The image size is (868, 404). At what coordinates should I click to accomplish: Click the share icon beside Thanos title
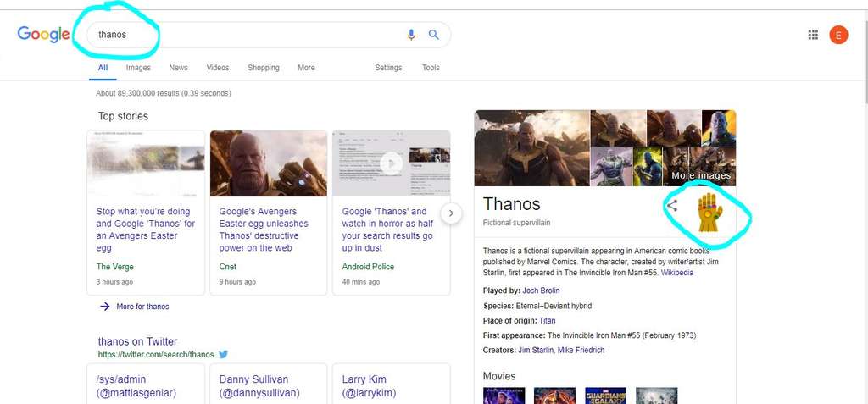(x=672, y=206)
